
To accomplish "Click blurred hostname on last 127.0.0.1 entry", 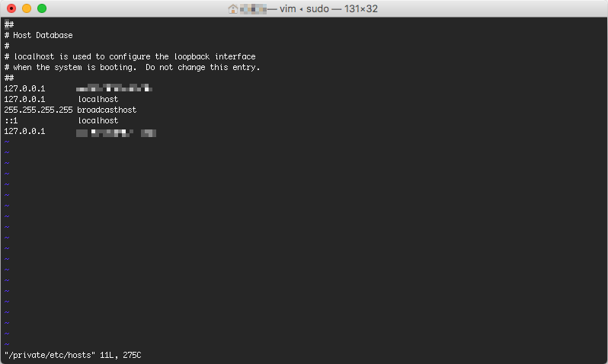I will click(x=116, y=132).
